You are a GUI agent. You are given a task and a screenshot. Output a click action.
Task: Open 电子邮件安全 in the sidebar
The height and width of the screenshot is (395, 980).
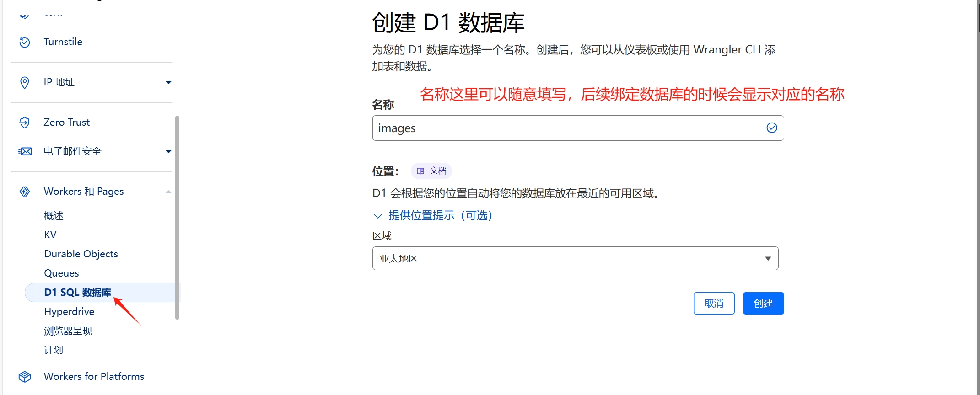click(72, 151)
